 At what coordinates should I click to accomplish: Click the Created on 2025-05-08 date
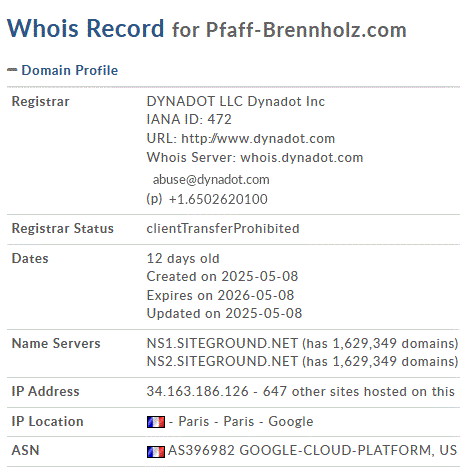pyautogui.click(x=222, y=276)
